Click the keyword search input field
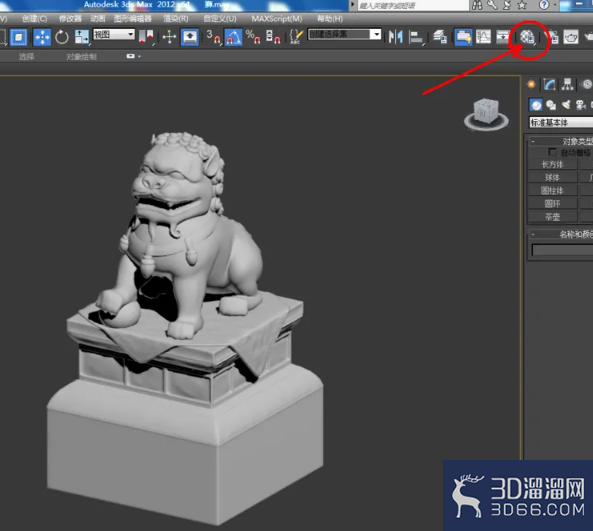 pos(413,5)
